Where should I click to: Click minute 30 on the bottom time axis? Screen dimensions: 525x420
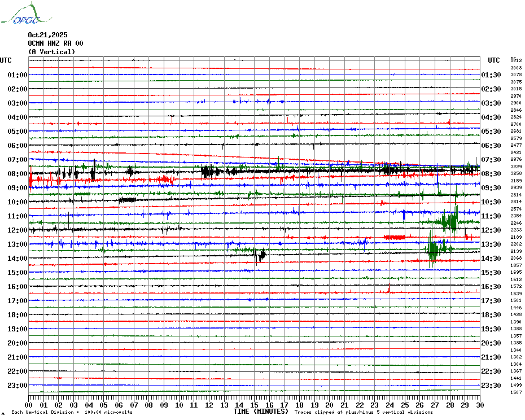point(479,405)
